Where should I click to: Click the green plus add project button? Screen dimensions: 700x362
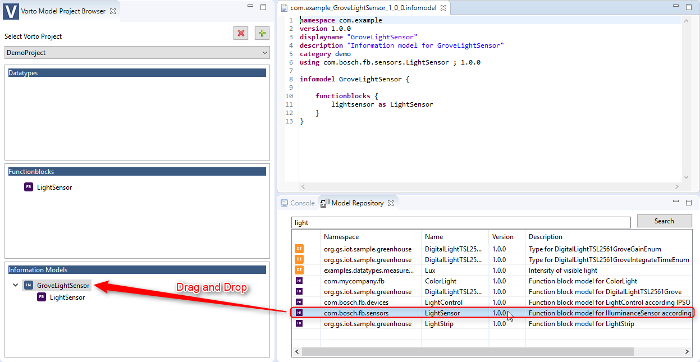point(262,33)
